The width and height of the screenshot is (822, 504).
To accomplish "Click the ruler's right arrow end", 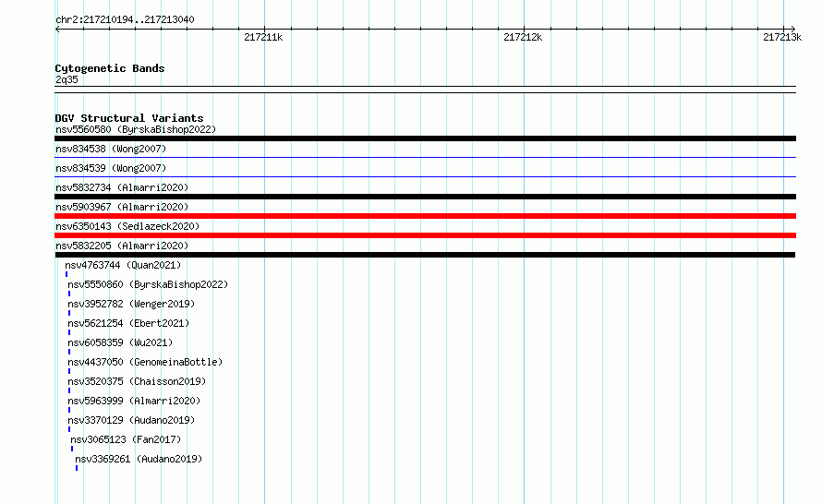I will (x=793, y=29).
